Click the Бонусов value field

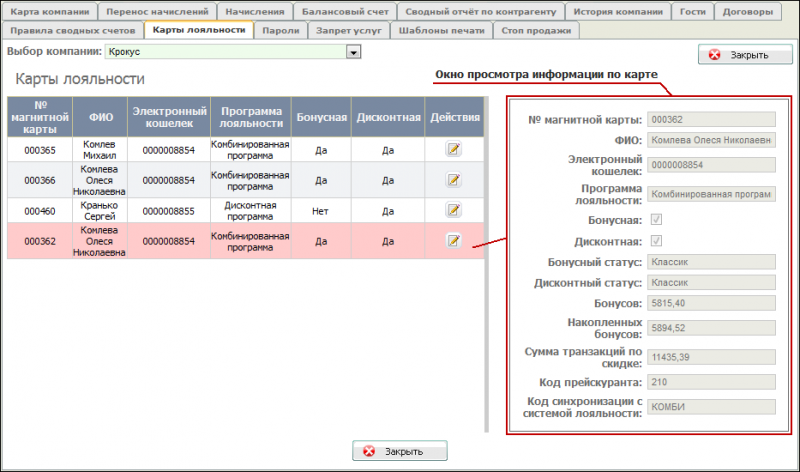pos(710,302)
